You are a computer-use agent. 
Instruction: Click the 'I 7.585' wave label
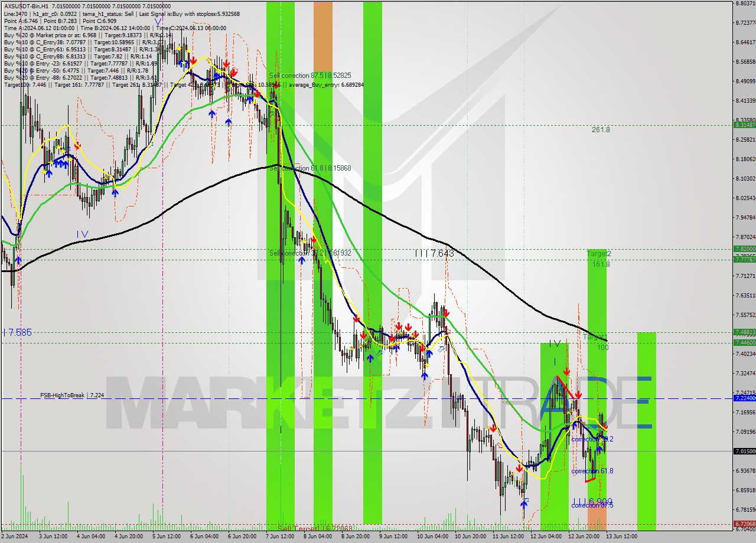pyautogui.click(x=17, y=332)
